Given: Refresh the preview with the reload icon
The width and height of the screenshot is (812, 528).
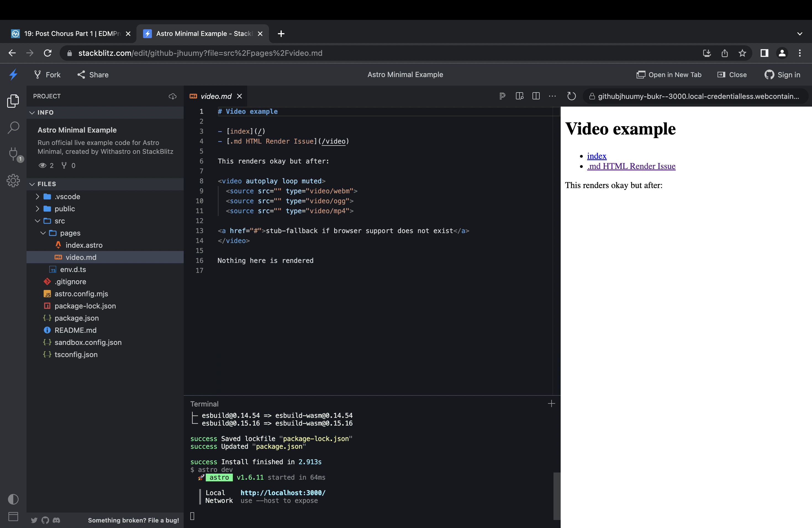Looking at the screenshot, I should click(x=571, y=96).
